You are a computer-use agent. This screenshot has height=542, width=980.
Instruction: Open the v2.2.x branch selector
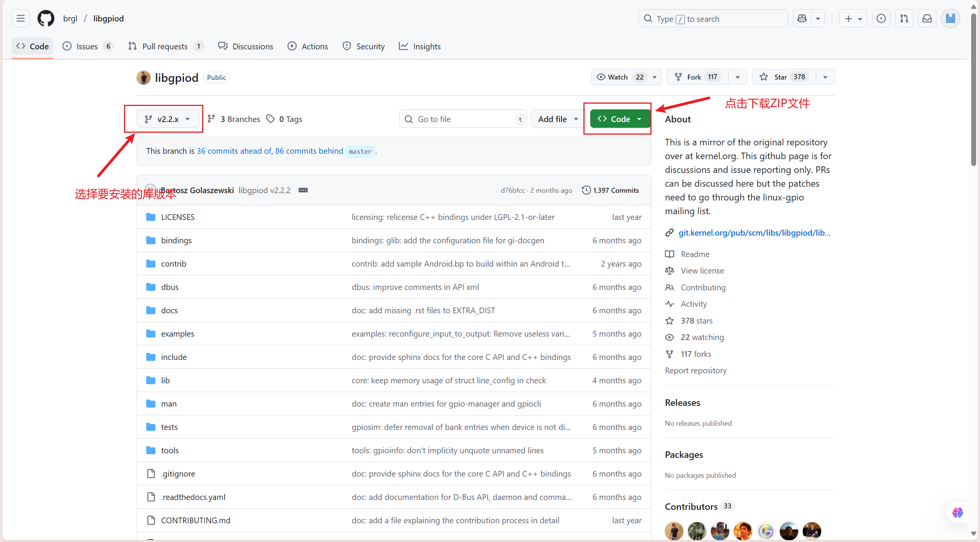168,119
